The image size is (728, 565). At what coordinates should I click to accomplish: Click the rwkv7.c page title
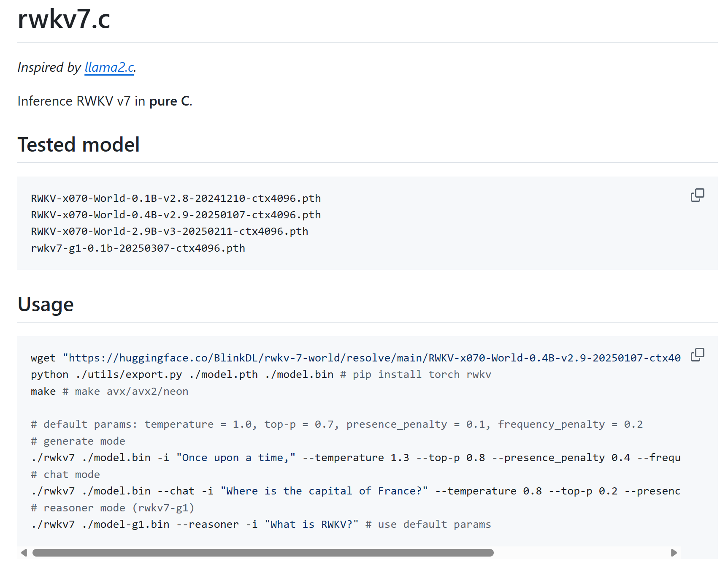(63, 20)
